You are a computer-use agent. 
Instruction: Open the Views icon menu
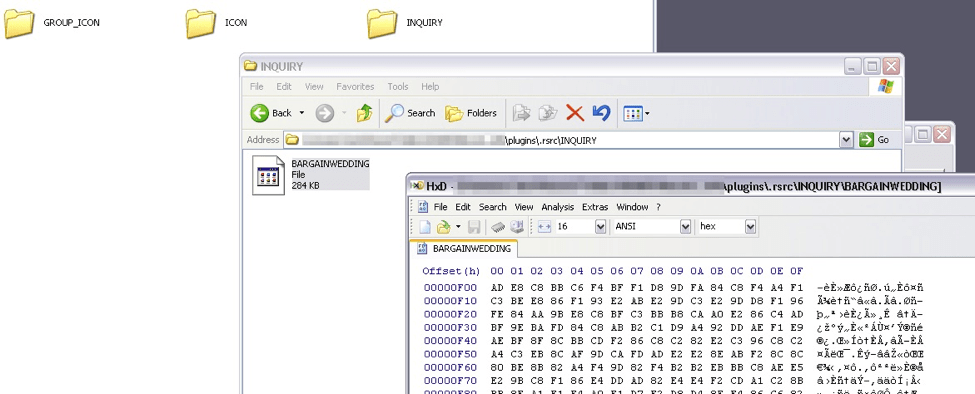click(x=632, y=113)
